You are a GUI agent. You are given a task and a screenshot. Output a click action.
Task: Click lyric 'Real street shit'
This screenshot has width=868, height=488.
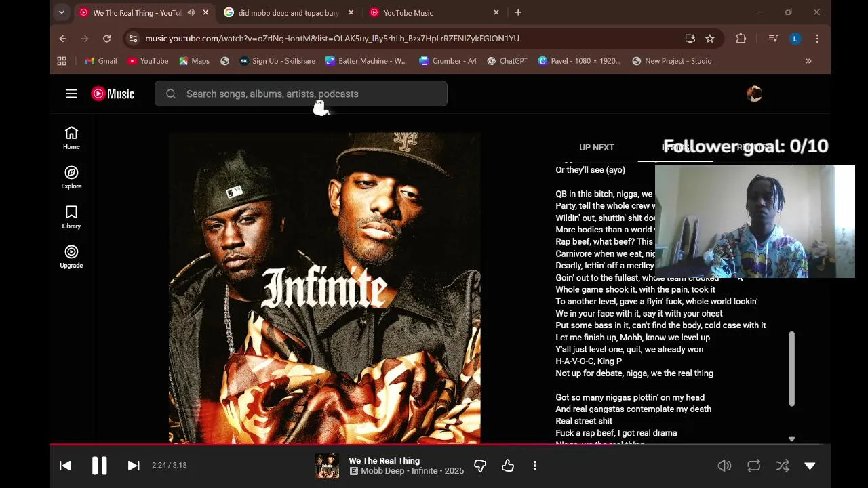coord(584,421)
